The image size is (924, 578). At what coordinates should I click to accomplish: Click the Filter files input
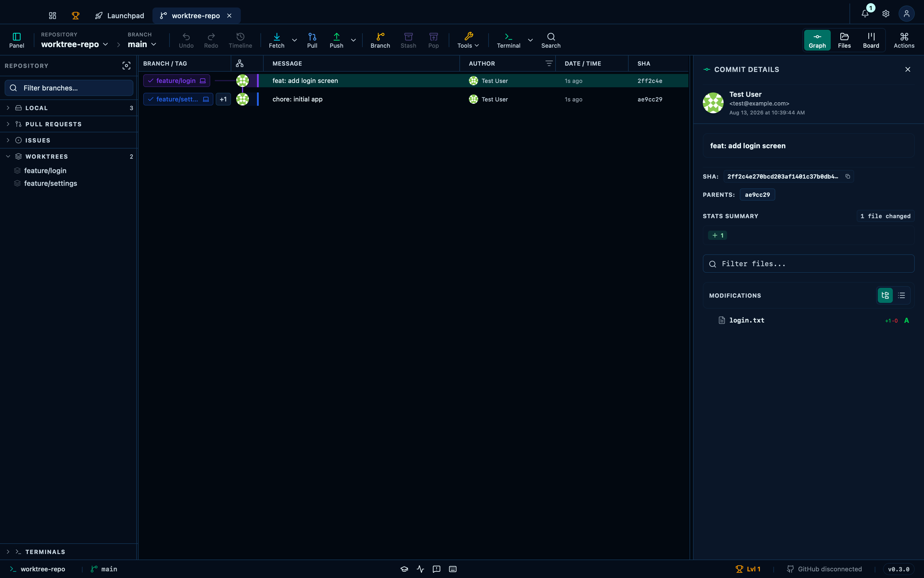808,264
